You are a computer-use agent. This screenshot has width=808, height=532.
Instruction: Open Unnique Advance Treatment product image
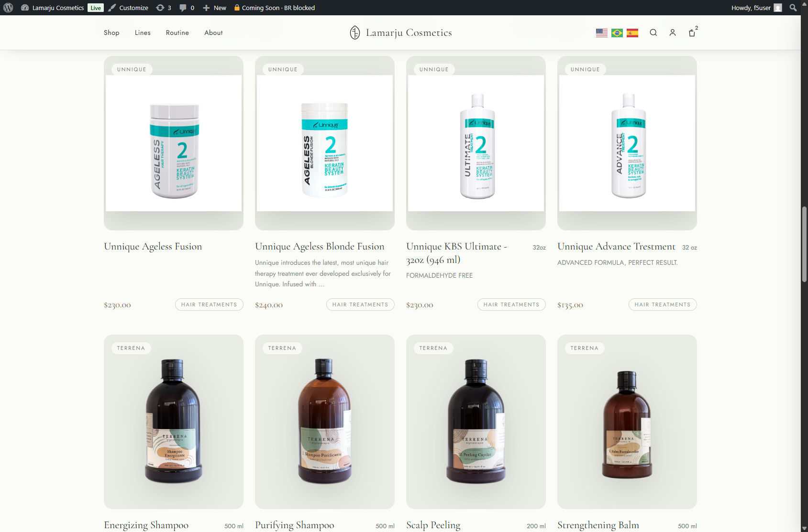click(627, 143)
